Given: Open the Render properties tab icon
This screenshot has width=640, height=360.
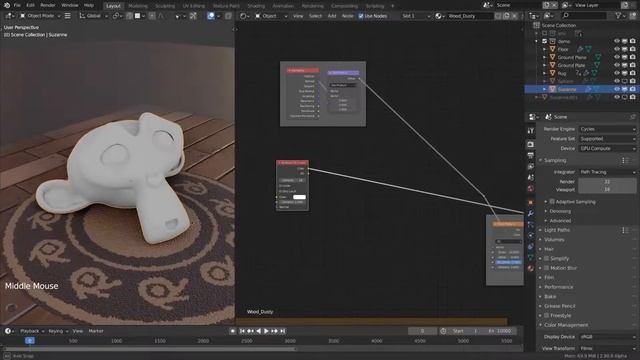Looking at the screenshot, I should 530,144.
